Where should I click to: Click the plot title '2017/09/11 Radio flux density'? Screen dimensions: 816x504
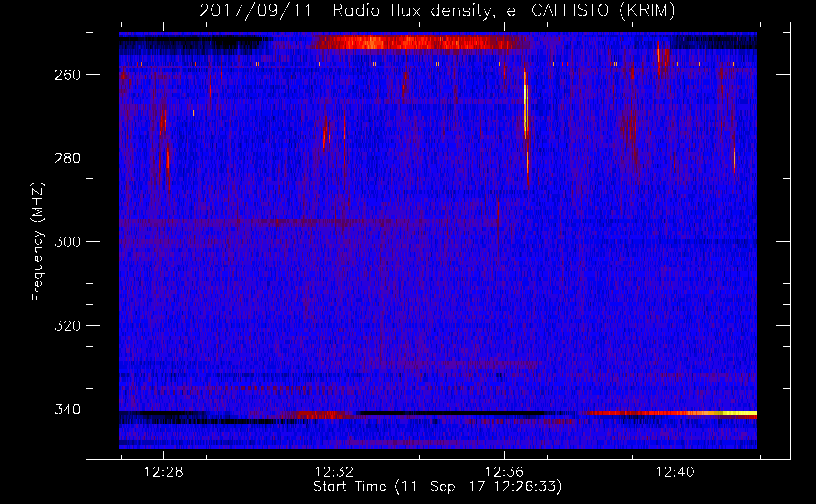point(437,10)
